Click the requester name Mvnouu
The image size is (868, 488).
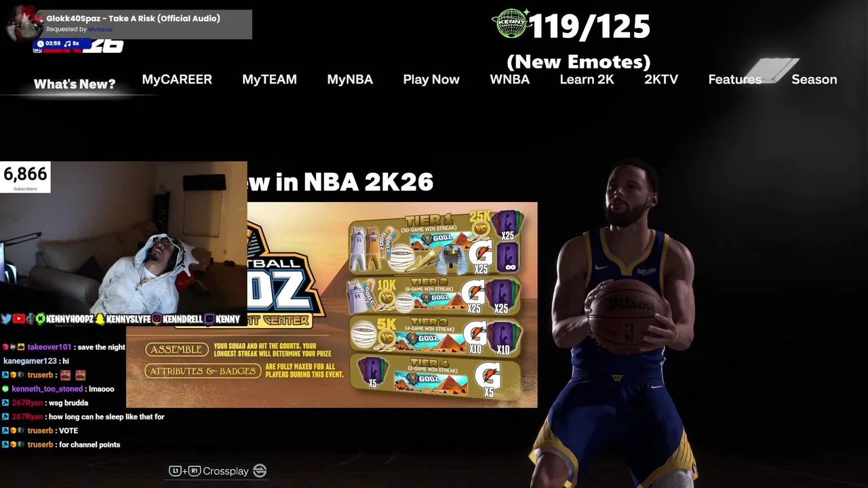(100, 29)
